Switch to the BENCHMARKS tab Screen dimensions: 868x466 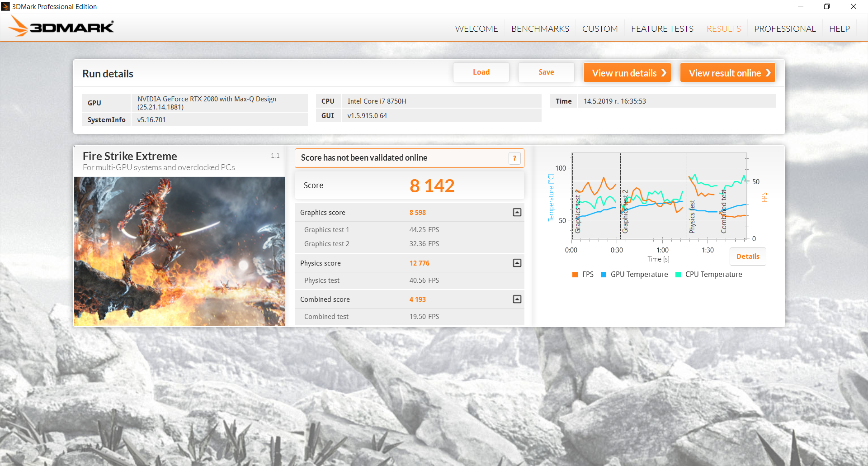[540, 29]
